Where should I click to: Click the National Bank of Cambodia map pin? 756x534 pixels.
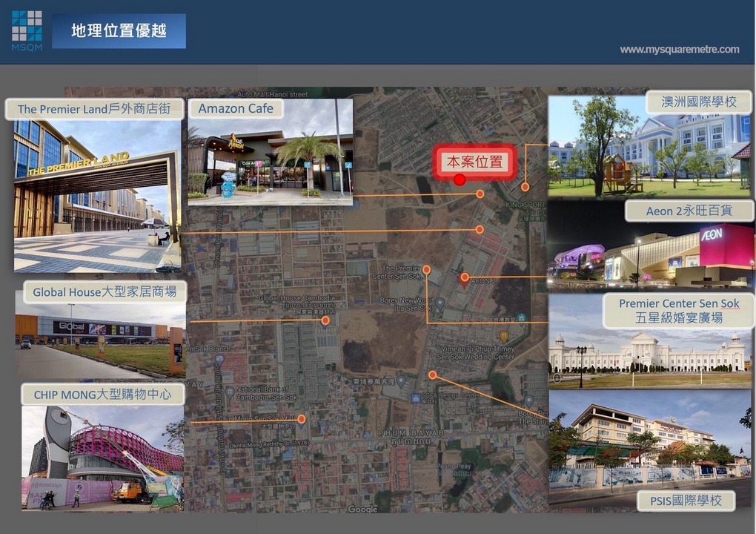click(230, 392)
